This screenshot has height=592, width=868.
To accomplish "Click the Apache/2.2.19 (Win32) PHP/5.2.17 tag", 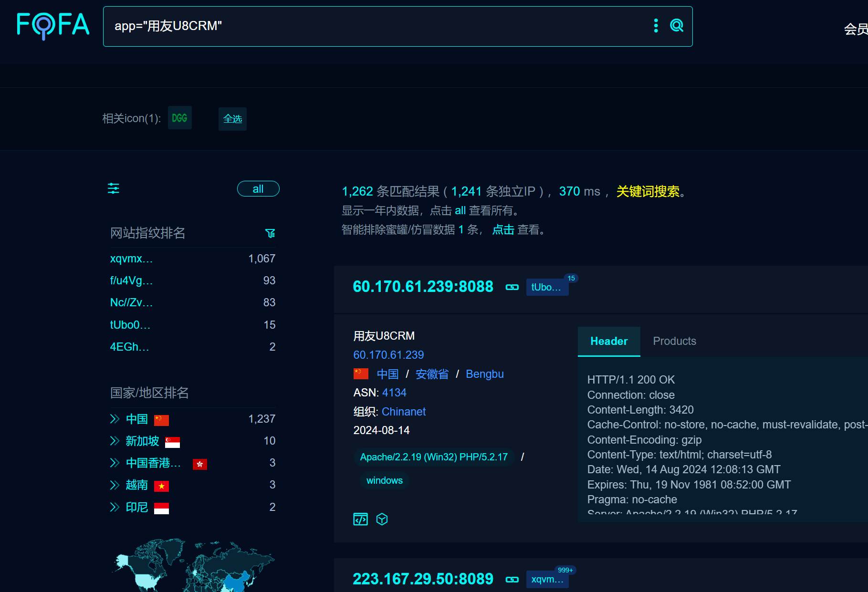I will [434, 457].
